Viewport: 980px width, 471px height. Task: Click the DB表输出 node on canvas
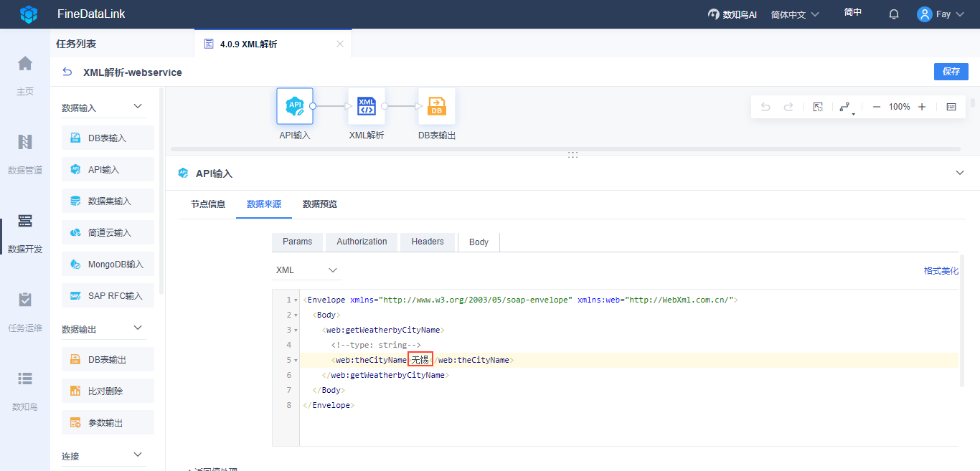[x=436, y=107]
